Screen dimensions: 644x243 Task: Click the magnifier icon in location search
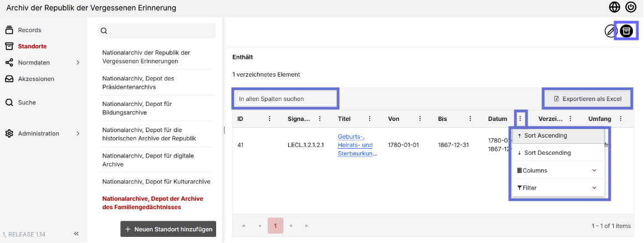coord(104,31)
